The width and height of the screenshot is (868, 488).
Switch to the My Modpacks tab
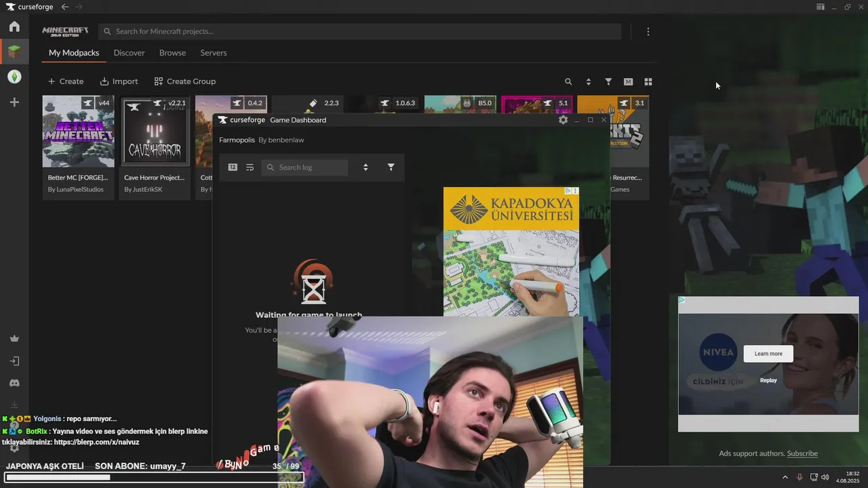(x=74, y=53)
